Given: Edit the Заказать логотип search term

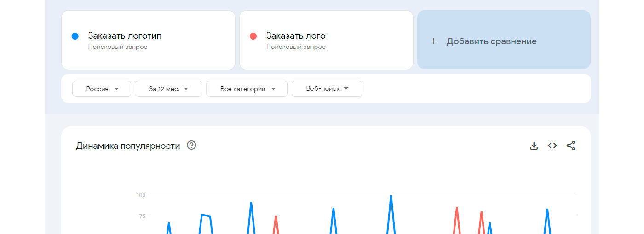Looking at the screenshot, I should [x=125, y=36].
